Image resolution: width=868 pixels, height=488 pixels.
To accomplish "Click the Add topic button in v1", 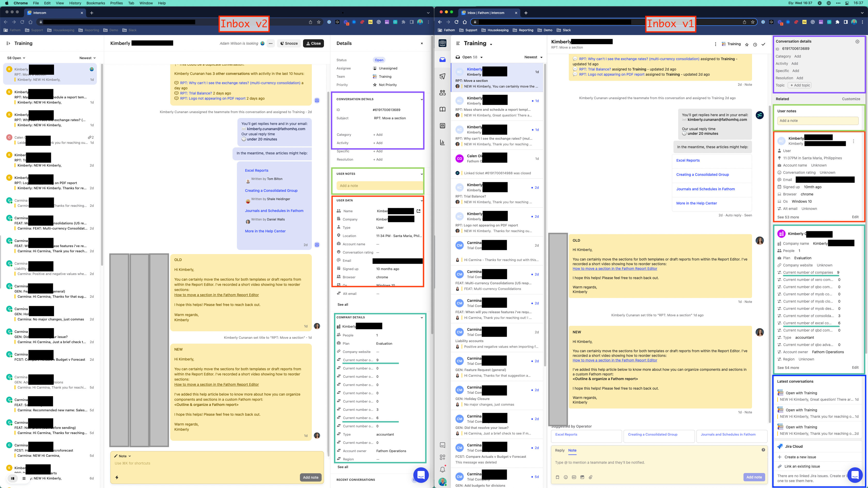I will click(800, 85).
